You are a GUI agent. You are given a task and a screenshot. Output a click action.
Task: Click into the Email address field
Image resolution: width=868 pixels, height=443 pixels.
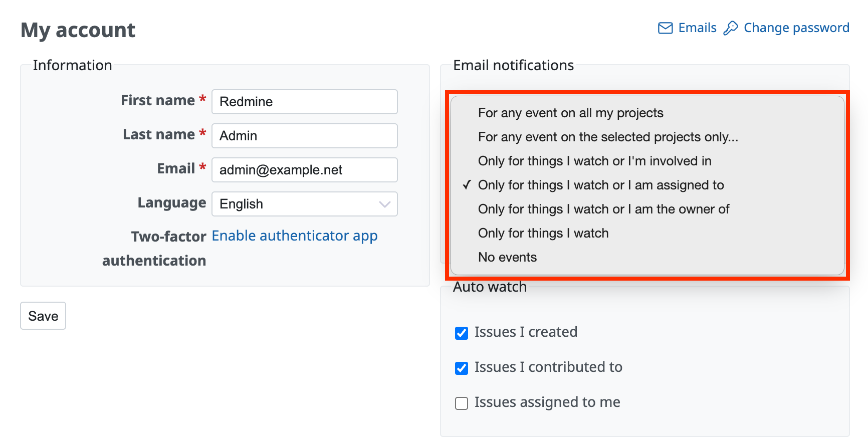coord(305,170)
